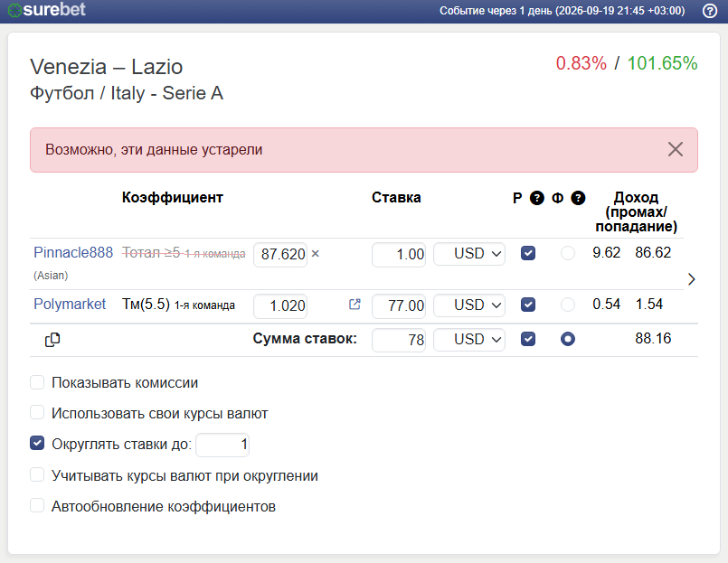Open Polymarket row currency dropdown
This screenshot has width=728, height=563.
[x=469, y=305]
